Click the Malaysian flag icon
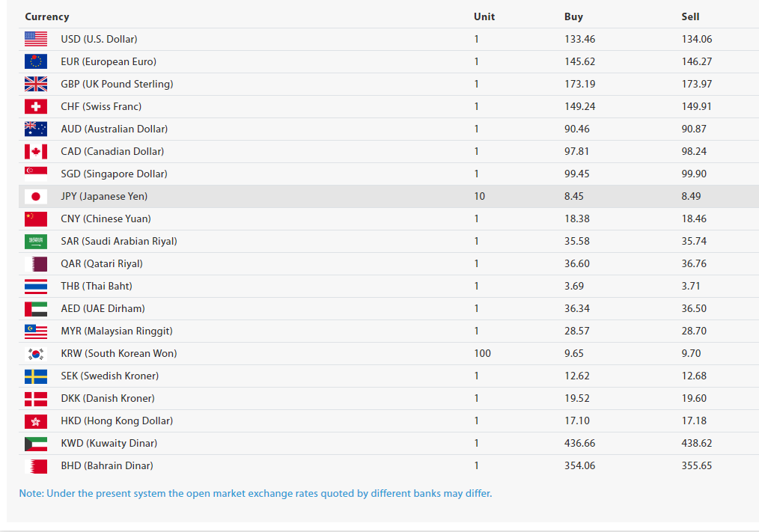The height and width of the screenshot is (532, 759). 36,331
